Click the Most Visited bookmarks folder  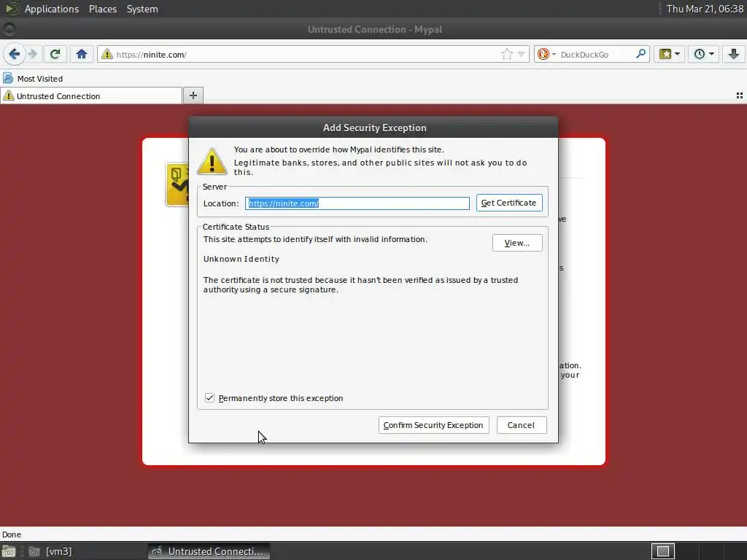pyautogui.click(x=34, y=79)
